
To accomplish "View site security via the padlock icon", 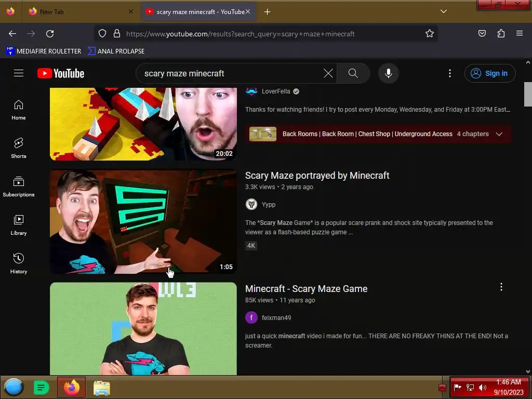I will pos(117,34).
